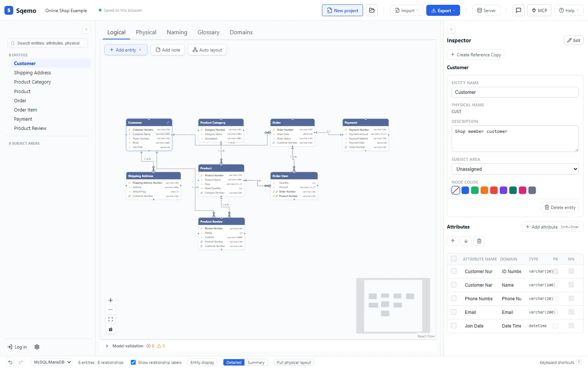588x368 pixels.
Task: Zoom in on the canvas
Action: coord(111,300)
